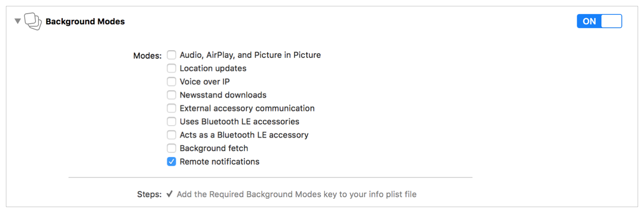
Task: Check Acts as a Bluetooth LE accessory box
Action: tap(171, 135)
